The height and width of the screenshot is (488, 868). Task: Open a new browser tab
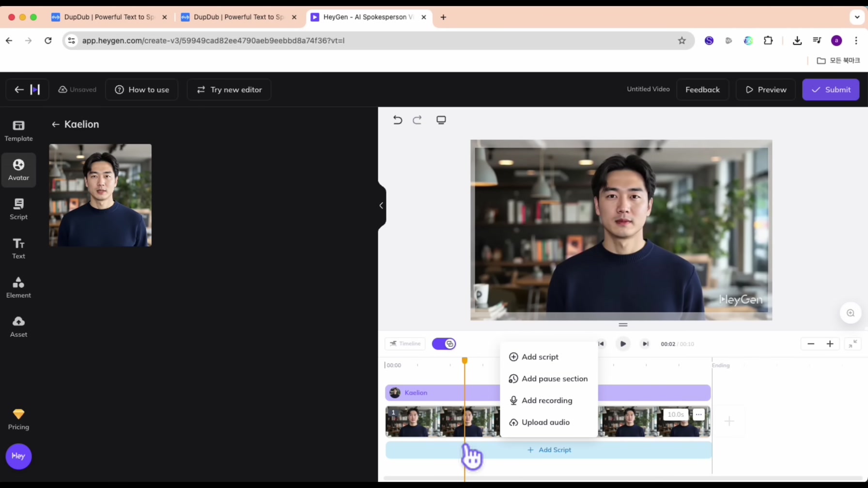click(x=443, y=17)
